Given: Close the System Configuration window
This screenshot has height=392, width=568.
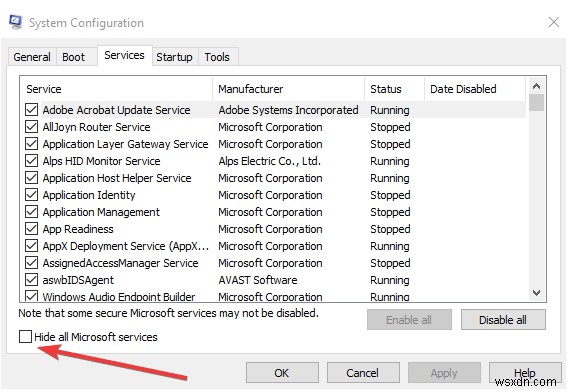Looking at the screenshot, I should [x=554, y=22].
